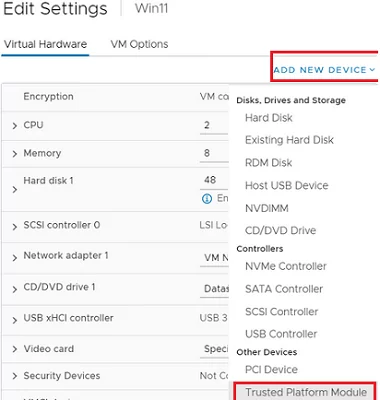Select Hard Disk in device menu

pos(269,118)
